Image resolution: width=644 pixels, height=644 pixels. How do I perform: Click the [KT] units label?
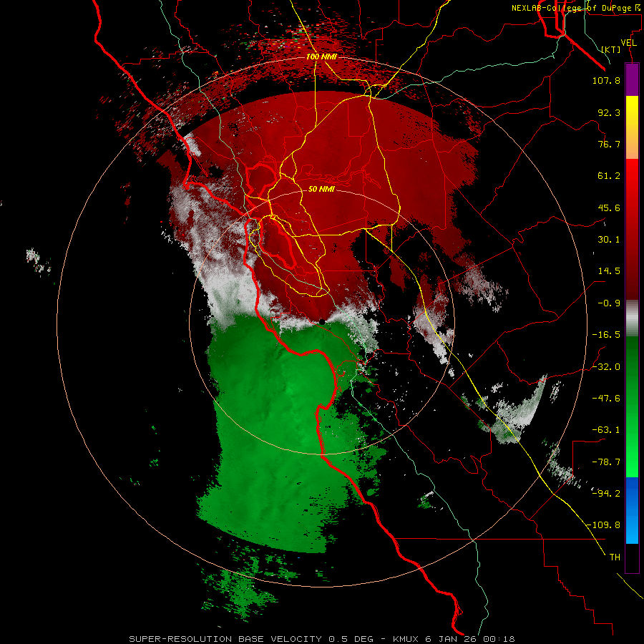611,49
